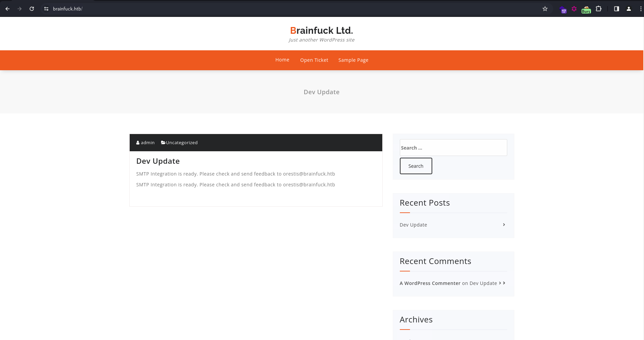Viewport: 644px width, 340px height.
Task: Bookmark this page with the star icon
Action: point(545,9)
